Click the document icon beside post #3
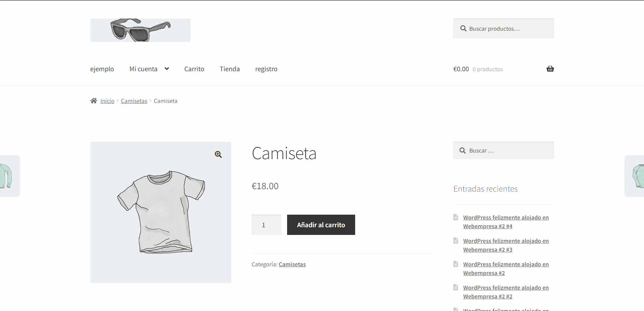This screenshot has width=644, height=311. (456, 240)
